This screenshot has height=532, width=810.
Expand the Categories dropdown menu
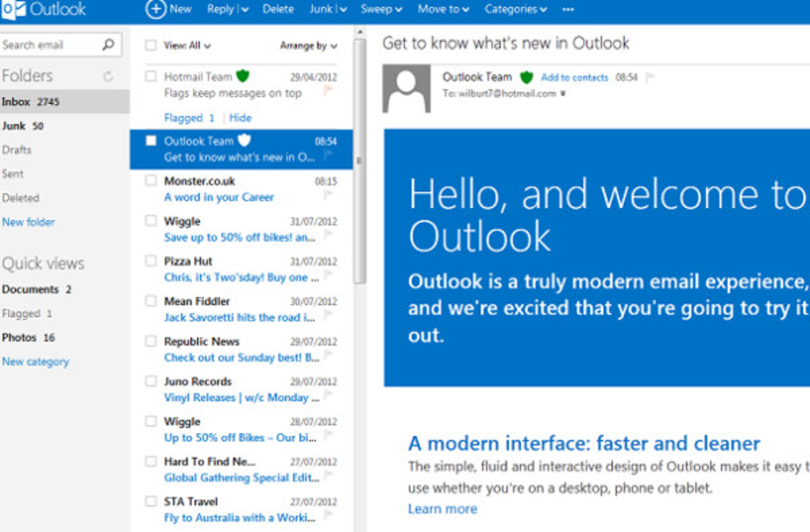pos(516,9)
